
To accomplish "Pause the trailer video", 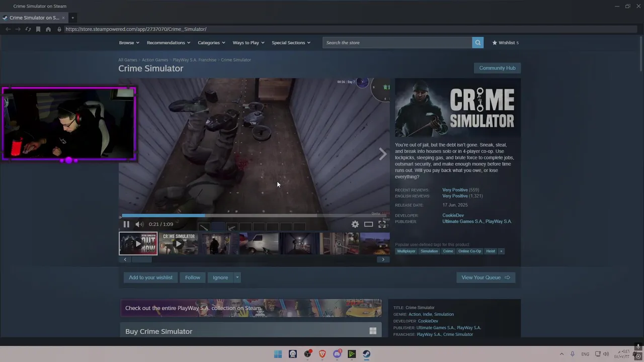I will (x=126, y=224).
